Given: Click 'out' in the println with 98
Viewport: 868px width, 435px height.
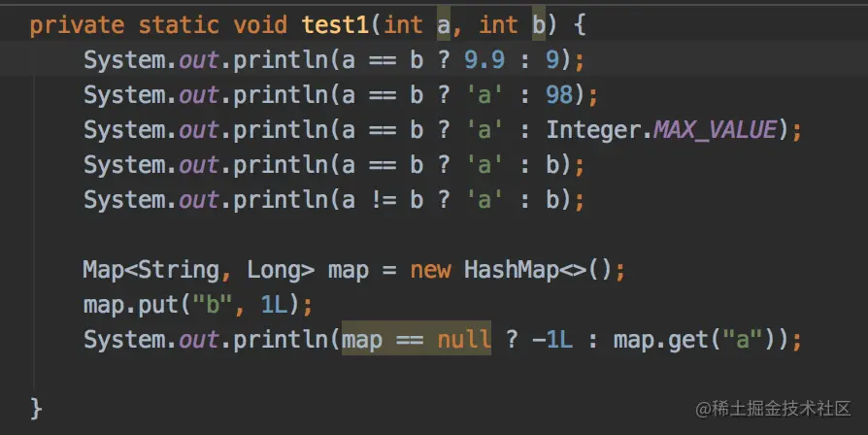Looking at the screenshot, I should coord(199,94).
